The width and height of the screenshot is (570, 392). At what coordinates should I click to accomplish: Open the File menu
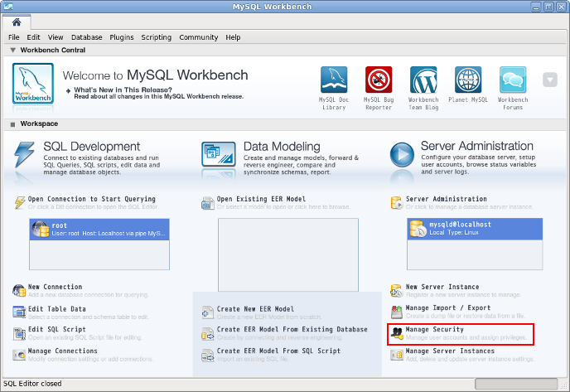point(14,37)
